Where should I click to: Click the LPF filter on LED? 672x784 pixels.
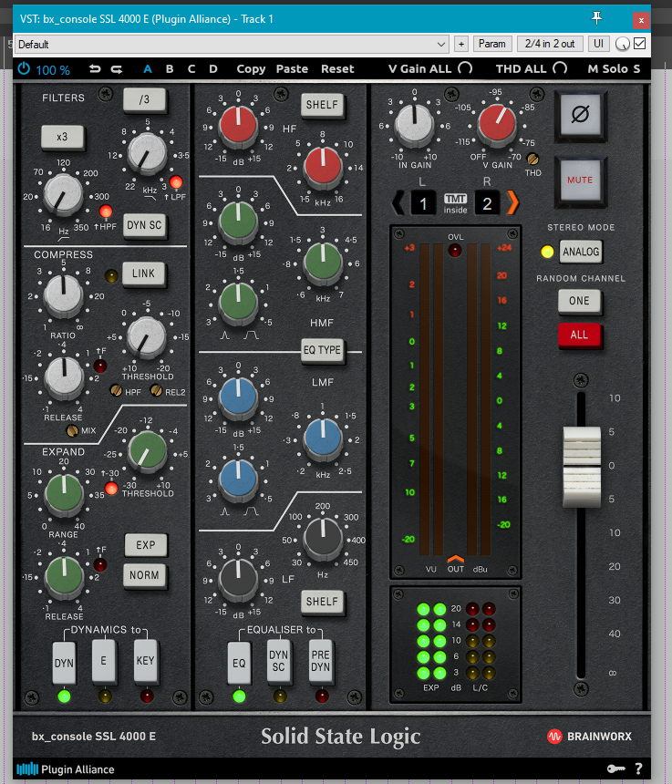coord(175,182)
